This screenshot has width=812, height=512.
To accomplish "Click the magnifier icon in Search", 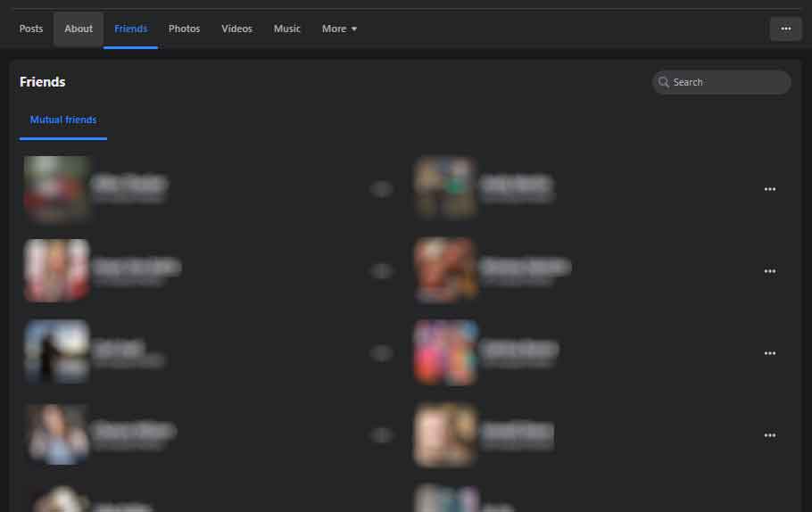I will [x=663, y=82].
